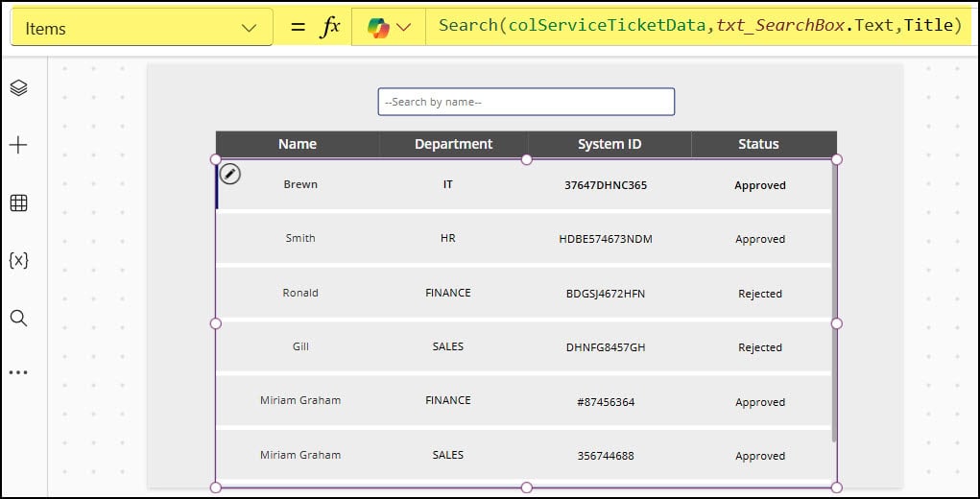The height and width of the screenshot is (499, 980).
Task: Click the IT department cell
Action: pos(448,185)
